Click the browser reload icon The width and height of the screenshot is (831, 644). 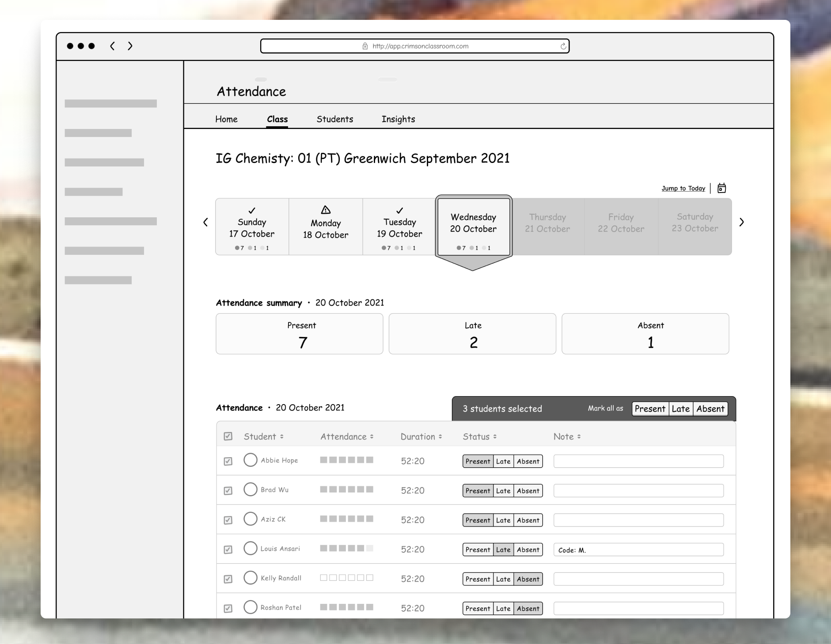(563, 46)
